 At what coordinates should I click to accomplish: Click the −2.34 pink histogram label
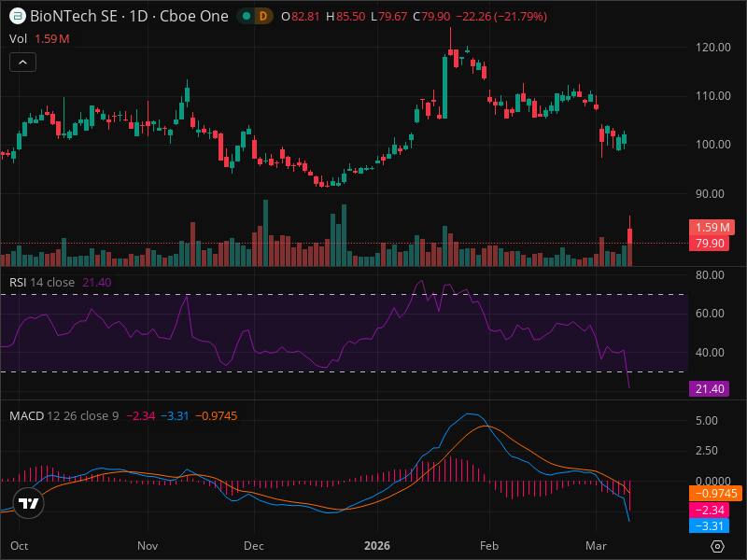pyautogui.click(x=709, y=510)
